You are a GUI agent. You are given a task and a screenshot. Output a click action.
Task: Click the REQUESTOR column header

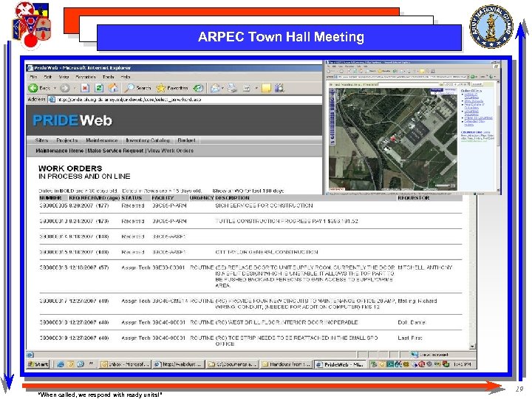click(414, 198)
